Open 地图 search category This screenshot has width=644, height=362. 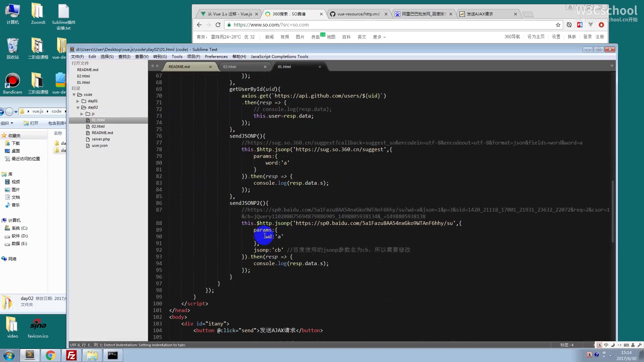(331, 37)
